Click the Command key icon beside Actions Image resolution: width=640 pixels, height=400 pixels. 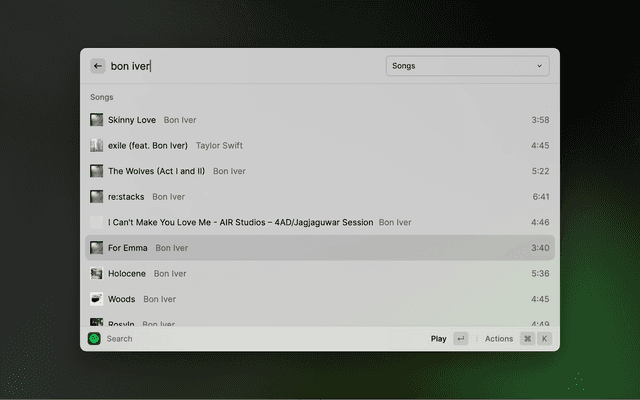527,339
